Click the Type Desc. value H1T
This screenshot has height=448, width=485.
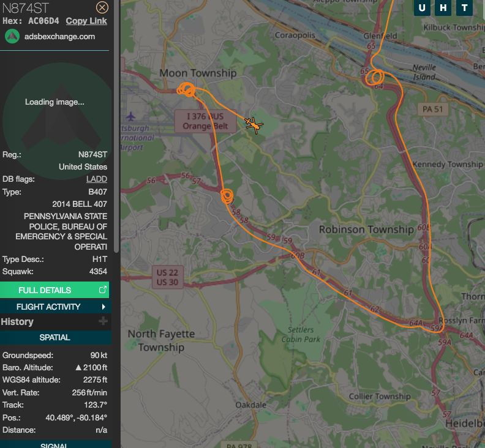100,259
